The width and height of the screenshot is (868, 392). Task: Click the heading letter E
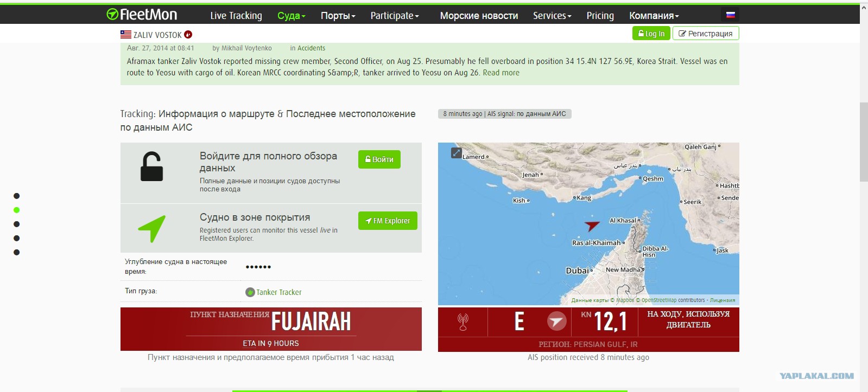[519, 322]
